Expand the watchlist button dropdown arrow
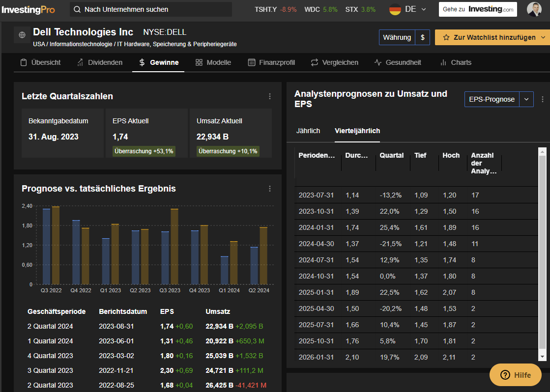The width and height of the screenshot is (550, 392). tap(543, 37)
